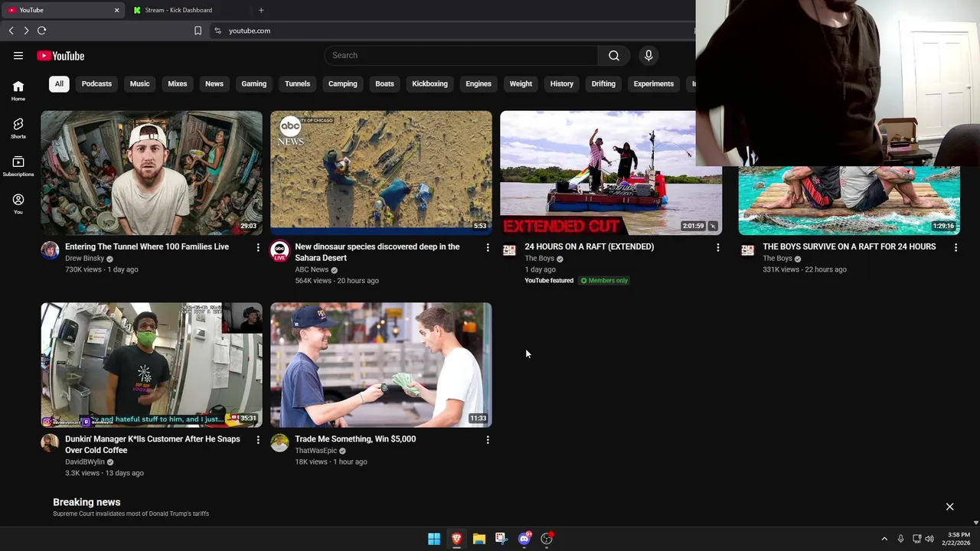Open Discord from taskbar
The width and height of the screenshot is (980, 551).
(524, 539)
